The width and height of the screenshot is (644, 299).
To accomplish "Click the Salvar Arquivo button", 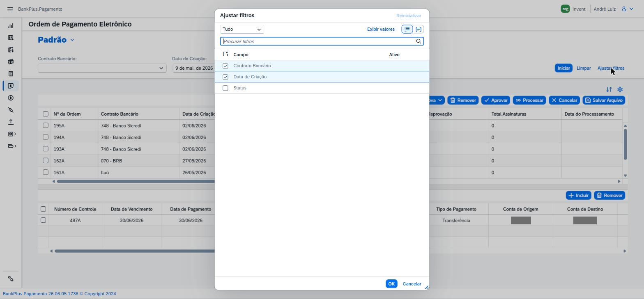I will click(x=604, y=100).
